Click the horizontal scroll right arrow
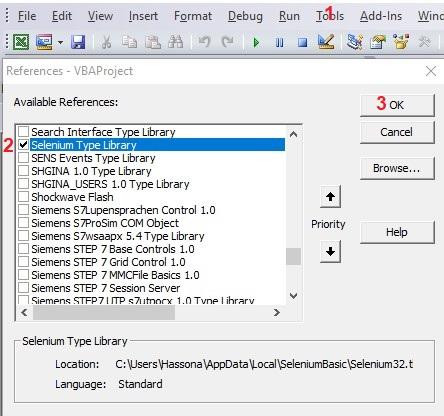Screen dimensions: 444x416 pos(277,313)
